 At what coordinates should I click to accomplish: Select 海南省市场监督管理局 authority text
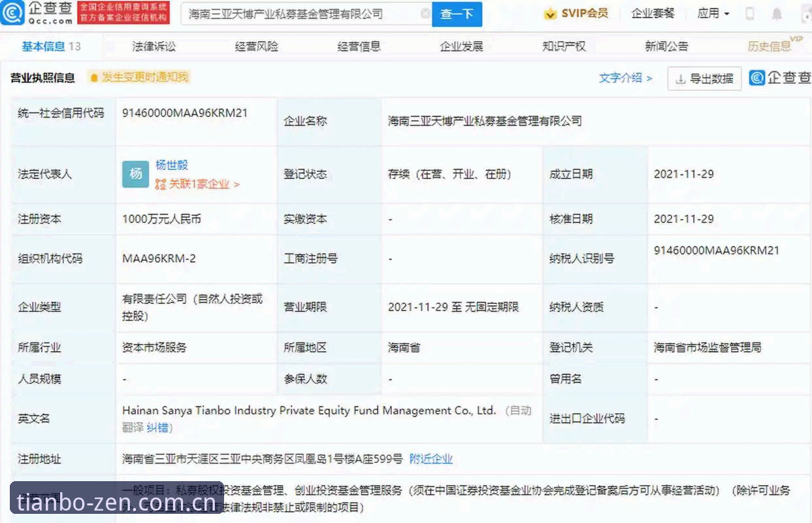707,348
